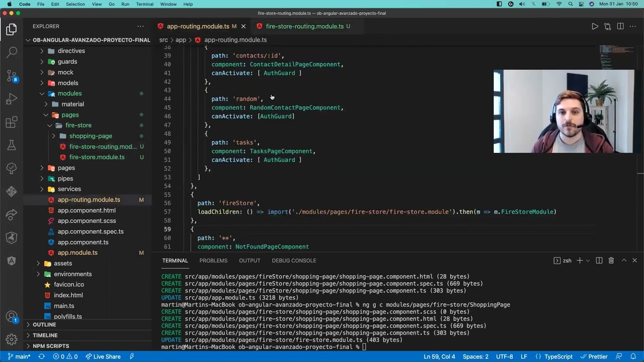Open the Live Share arrow view in activity bar

(x=12, y=215)
